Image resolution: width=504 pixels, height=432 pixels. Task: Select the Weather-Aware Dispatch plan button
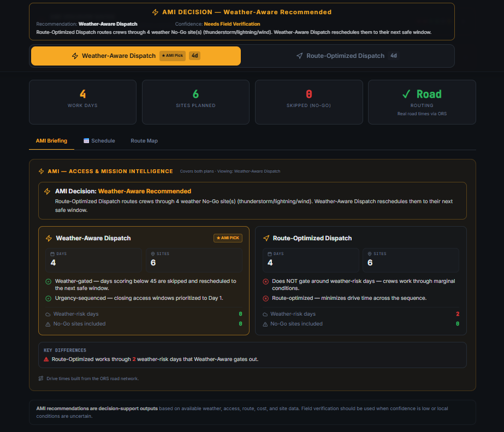click(135, 56)
